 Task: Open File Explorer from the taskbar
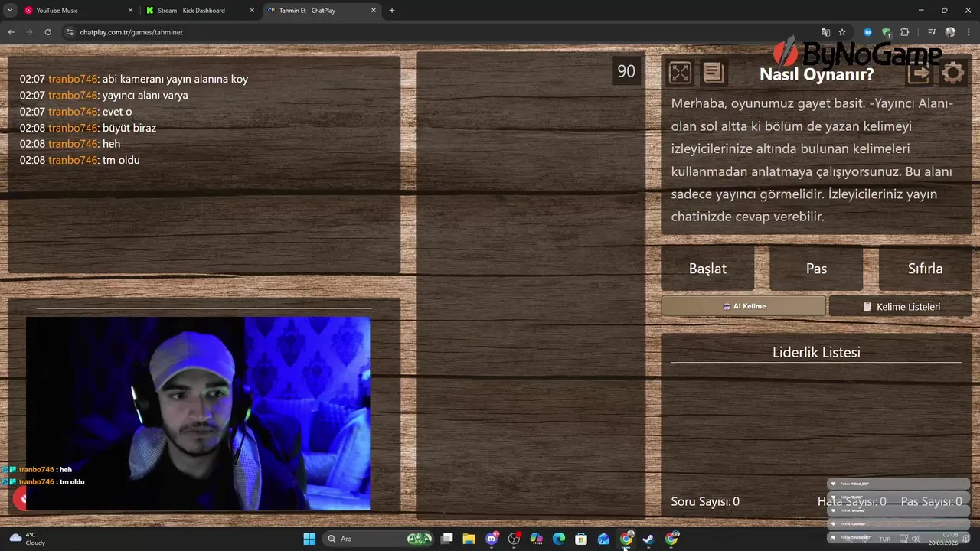(x=469, y=539)
